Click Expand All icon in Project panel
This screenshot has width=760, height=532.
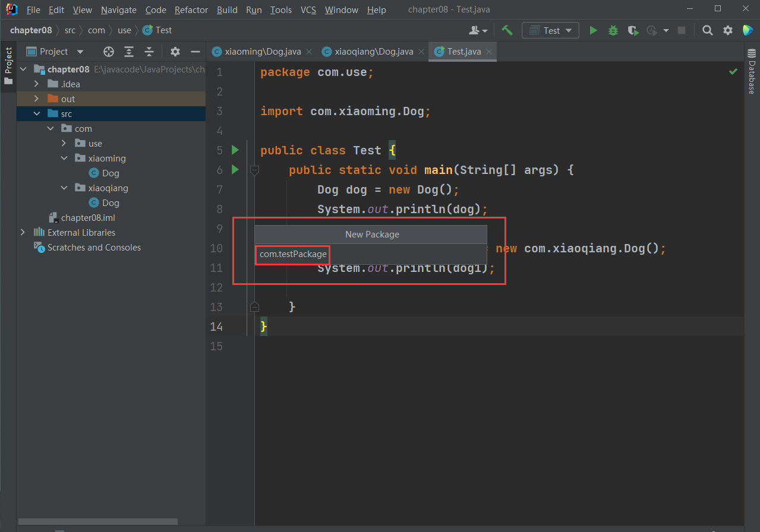129,52
